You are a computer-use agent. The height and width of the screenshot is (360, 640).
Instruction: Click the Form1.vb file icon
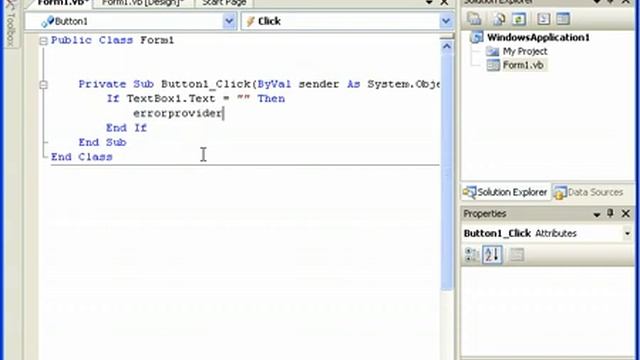click(493, 65)
